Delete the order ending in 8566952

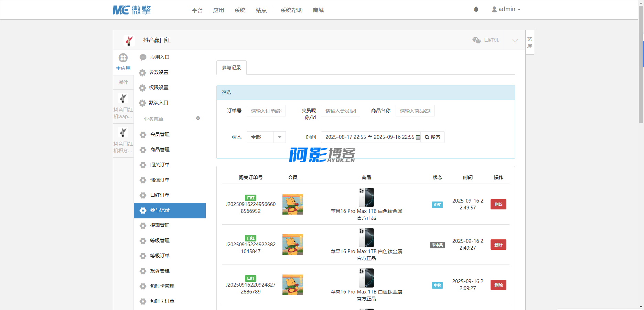click(x=498, y=204)
